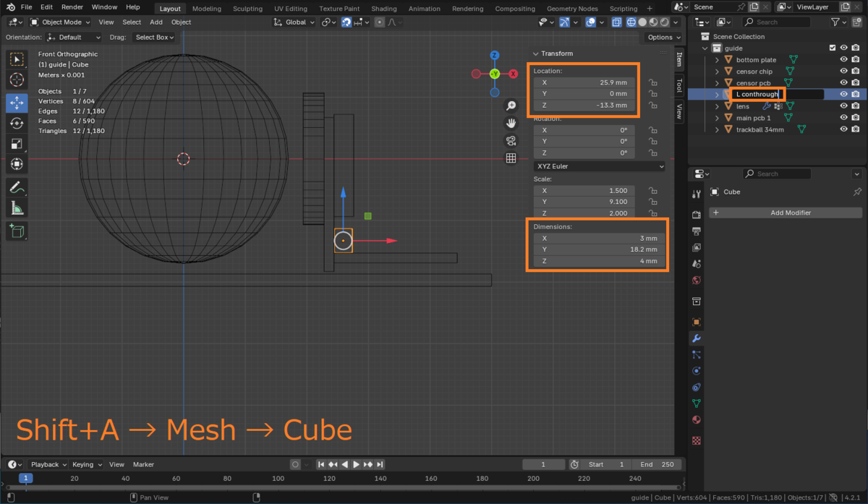Open the Render menu
The image size is (868, 504).
(x=72, y=7)
